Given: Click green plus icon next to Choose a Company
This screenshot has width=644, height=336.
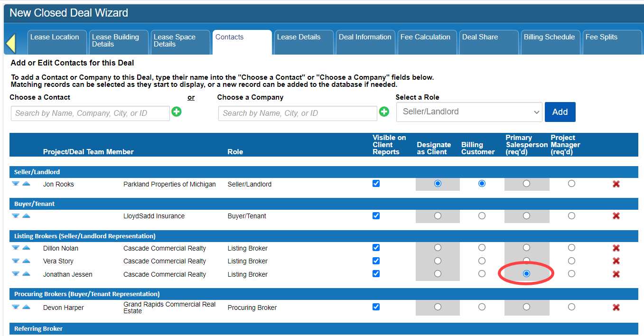Looking at the screenshot, I should click(384, 112).
